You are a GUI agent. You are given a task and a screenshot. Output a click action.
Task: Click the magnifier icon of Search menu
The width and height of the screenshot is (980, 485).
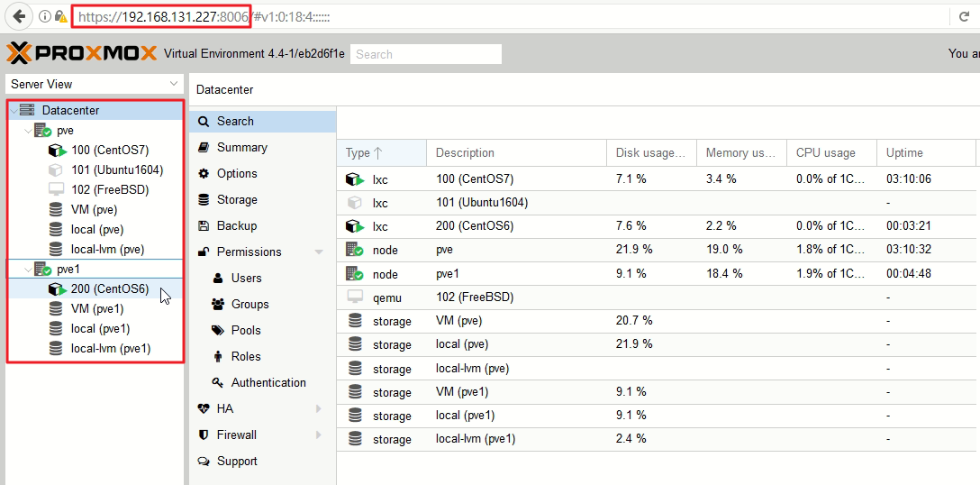point(204,122)
